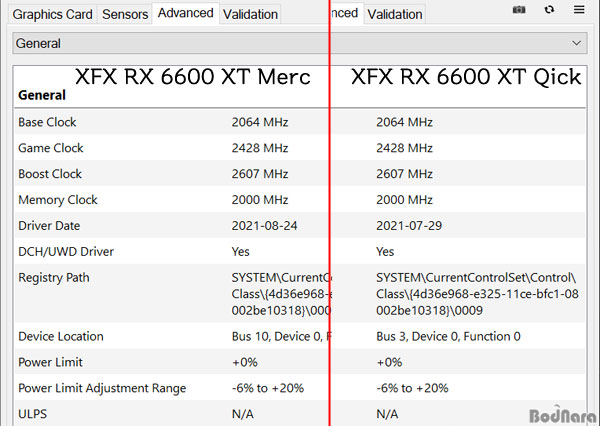This screenshot has width=600, height=426.
Task: Click the driver date value 2021-08-24
Action: coord(264,226)
